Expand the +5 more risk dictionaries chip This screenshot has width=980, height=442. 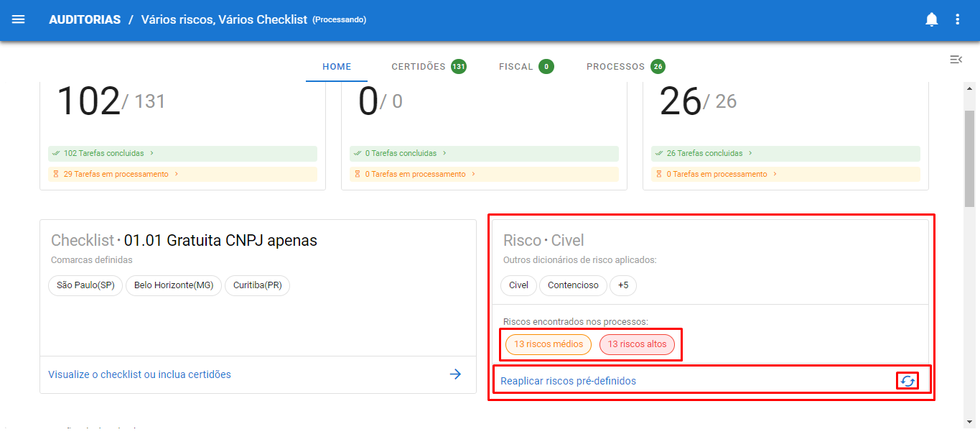622,285
